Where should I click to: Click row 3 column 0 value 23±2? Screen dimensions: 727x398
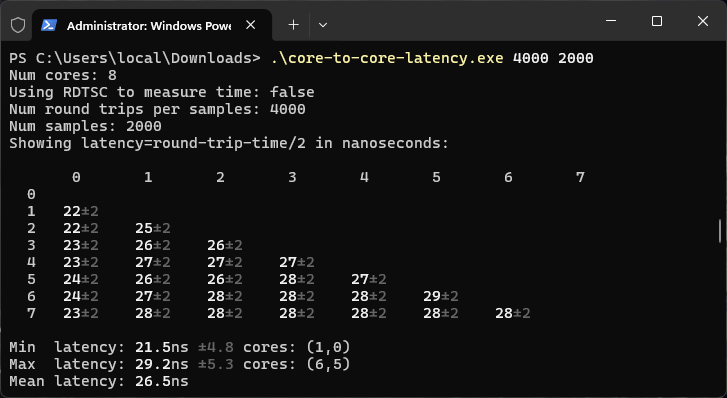point(81,245)
